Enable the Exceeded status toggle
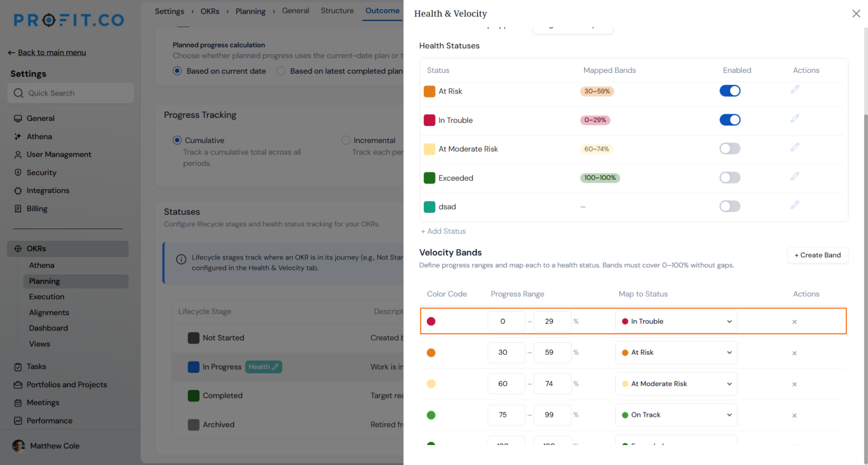The width and height of the screenshot is (868, 465). [729, 177]
